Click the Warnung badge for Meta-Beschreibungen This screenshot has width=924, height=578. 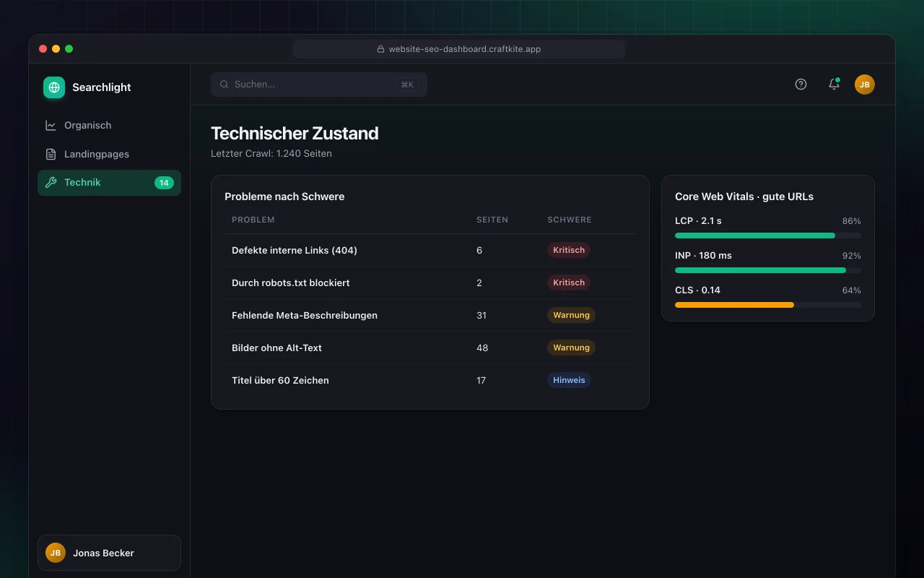coord(571,315)
